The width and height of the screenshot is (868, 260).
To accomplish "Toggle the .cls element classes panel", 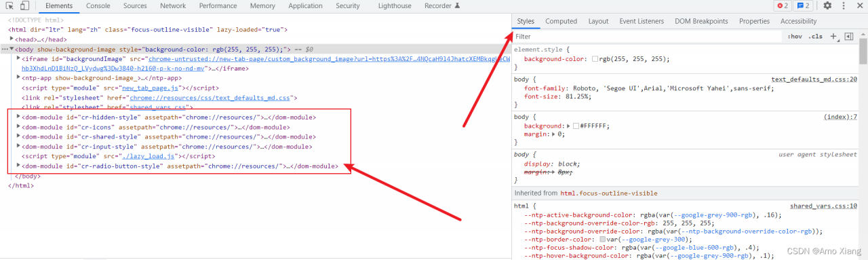I will (815, 37).
